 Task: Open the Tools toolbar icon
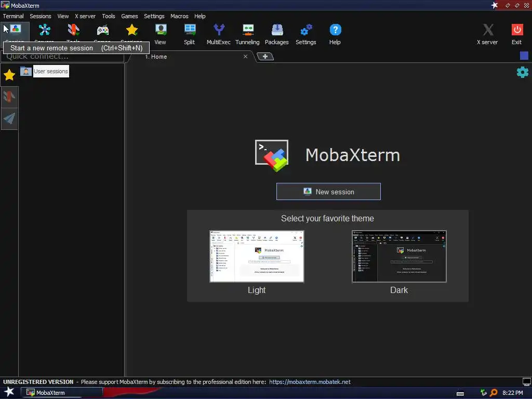click(73, 30)
